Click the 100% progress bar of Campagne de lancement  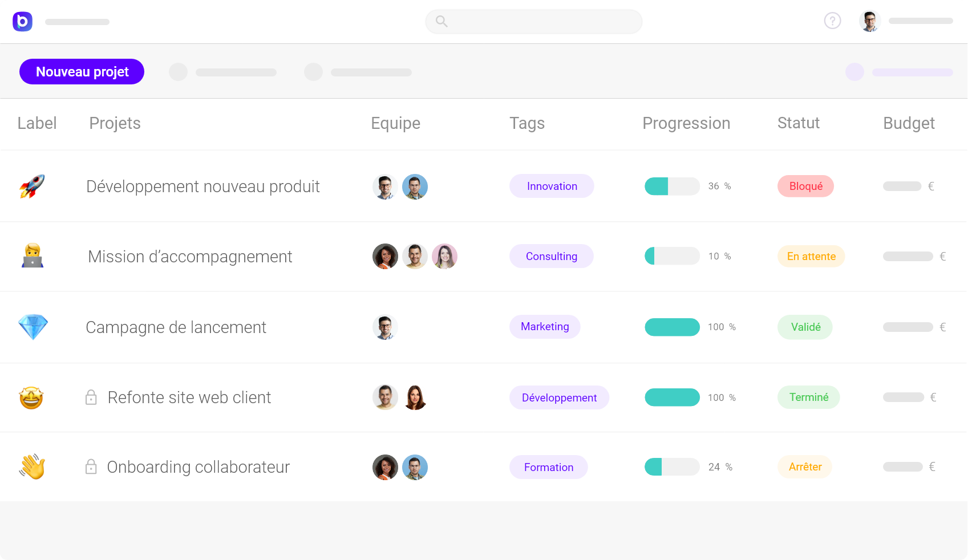pos(672,327)
